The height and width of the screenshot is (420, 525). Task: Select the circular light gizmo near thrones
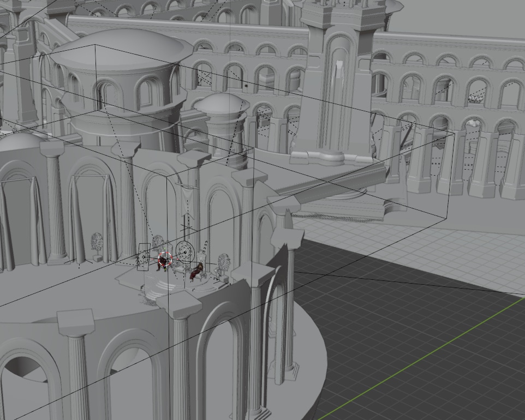[185, 252]
